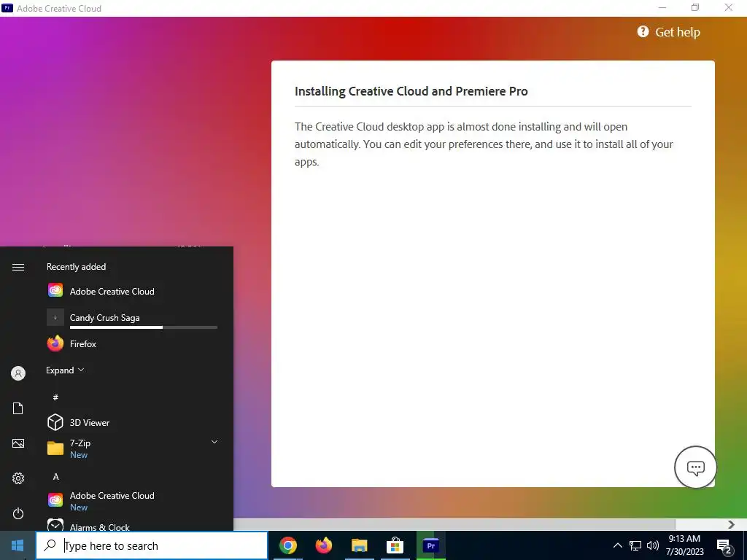Screen dimensions: 747x560
Task: Open Google Chrome from the taskbar
Action: (288, 545)
